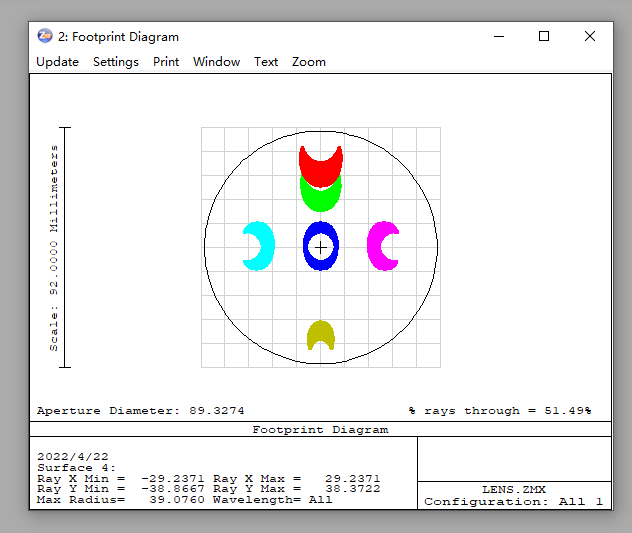Open the Update menu
Image resolution: width=632 pixels, height=533 pixels.
point(57,62)
